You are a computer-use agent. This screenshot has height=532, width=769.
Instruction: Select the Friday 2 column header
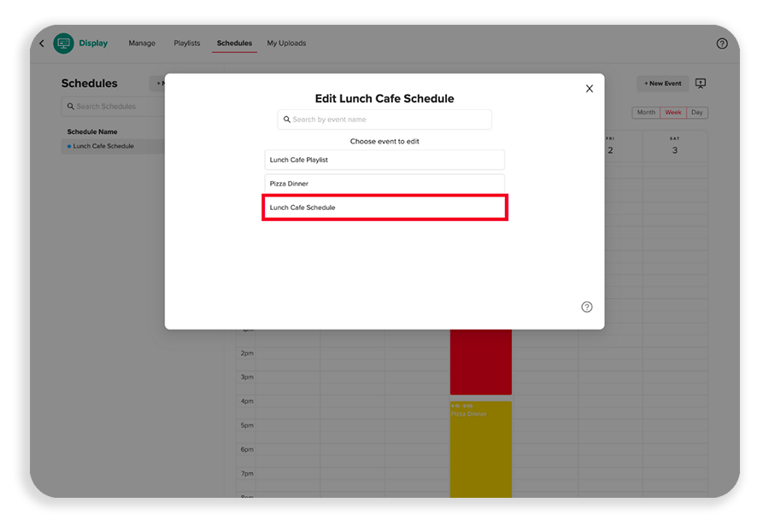click(x=611, y=146)
